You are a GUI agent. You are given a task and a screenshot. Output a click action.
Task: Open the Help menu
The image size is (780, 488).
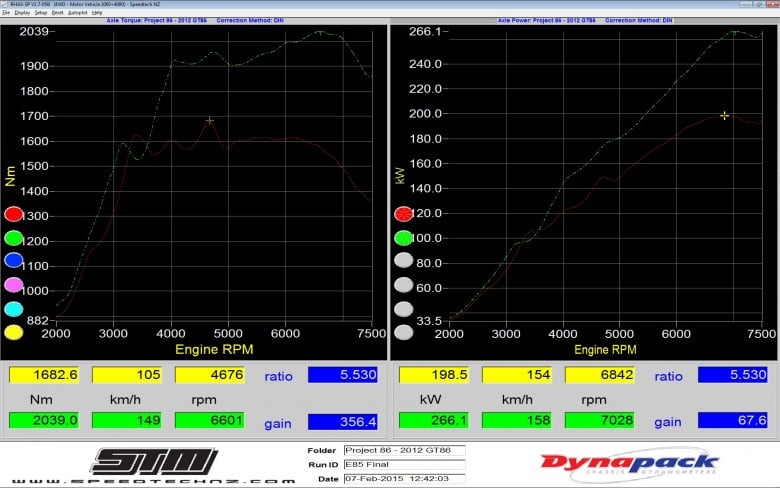coord(97,12)
